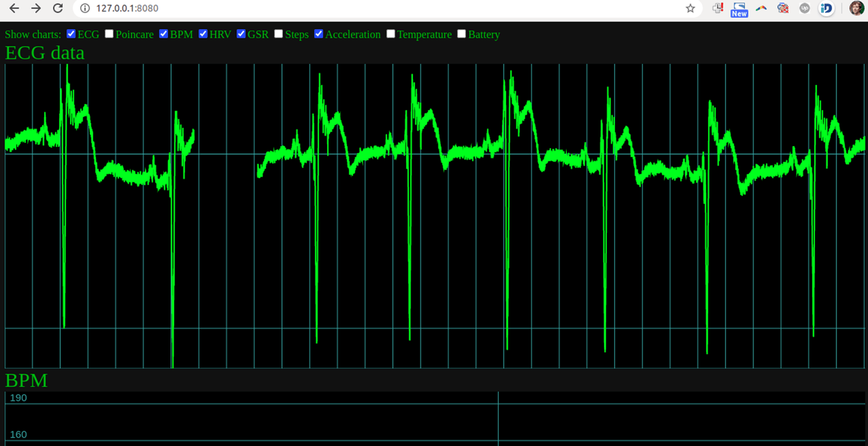868x446 pixels.
Task: Enable the Battery chart checkbox
Action: pos(462,34)
